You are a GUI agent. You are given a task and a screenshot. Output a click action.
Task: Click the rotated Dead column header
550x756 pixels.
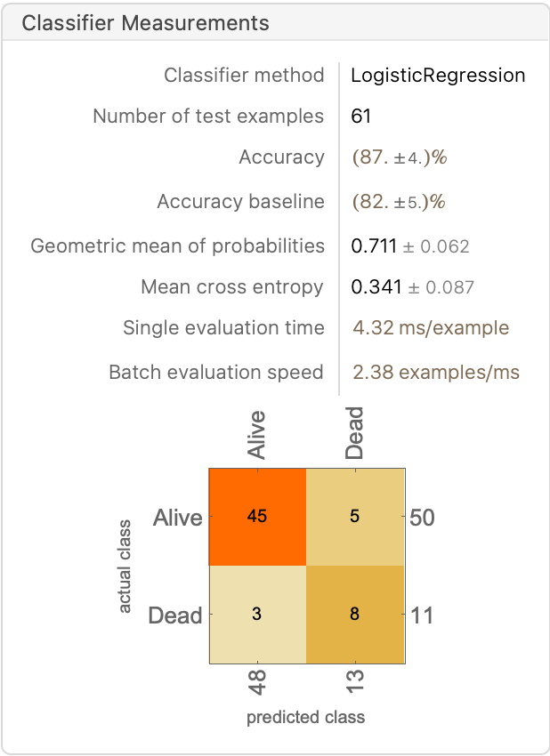pos(355,433)
